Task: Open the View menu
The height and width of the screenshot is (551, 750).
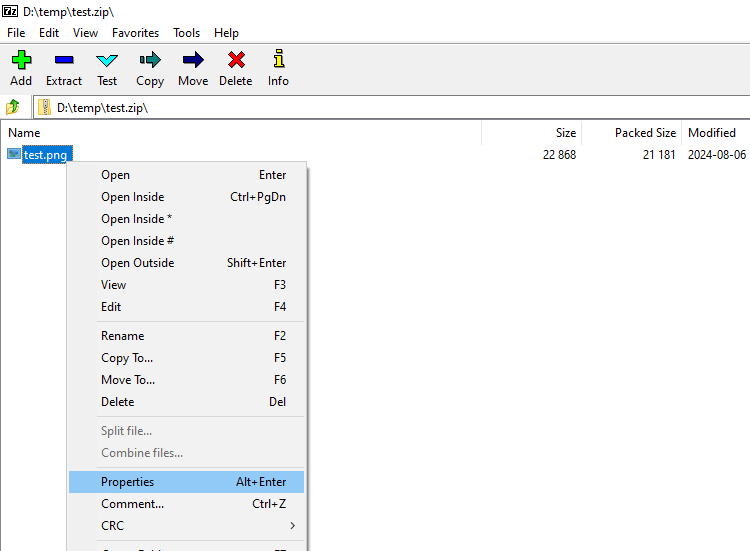Action: (85, 33)
